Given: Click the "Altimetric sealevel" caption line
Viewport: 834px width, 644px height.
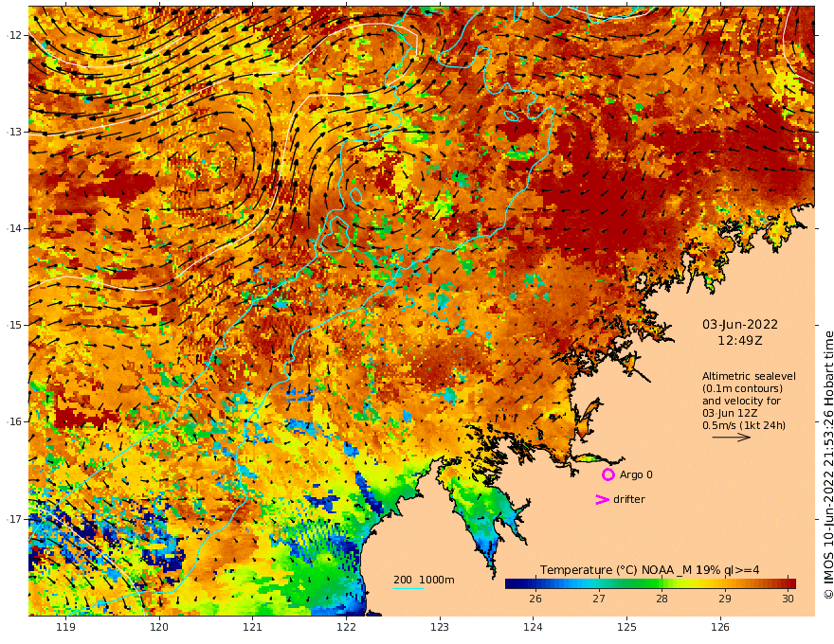Looking at the screenshot, I should [x=749, y=376].
